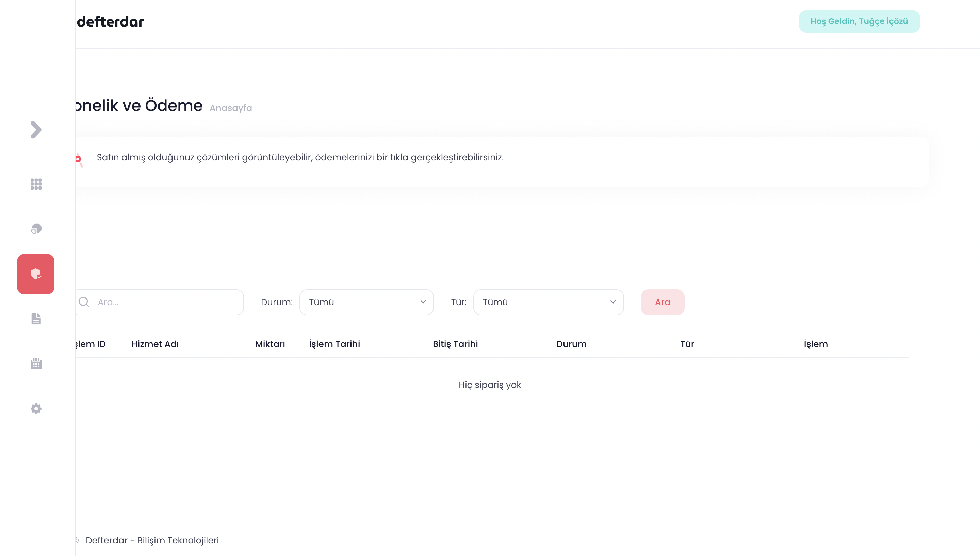Viewport: 980px width, 556px height.
Task: Click the Miktarı column header
Action: point(270,344)
